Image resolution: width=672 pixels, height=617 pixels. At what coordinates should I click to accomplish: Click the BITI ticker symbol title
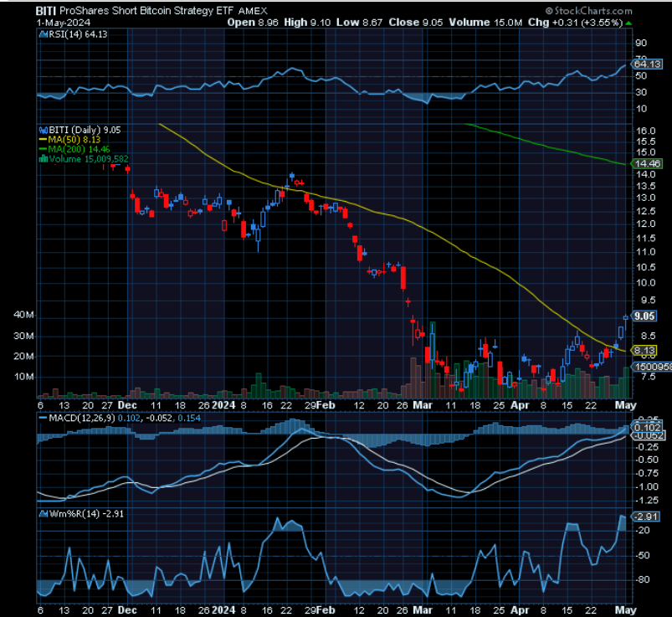pos(46,11)
